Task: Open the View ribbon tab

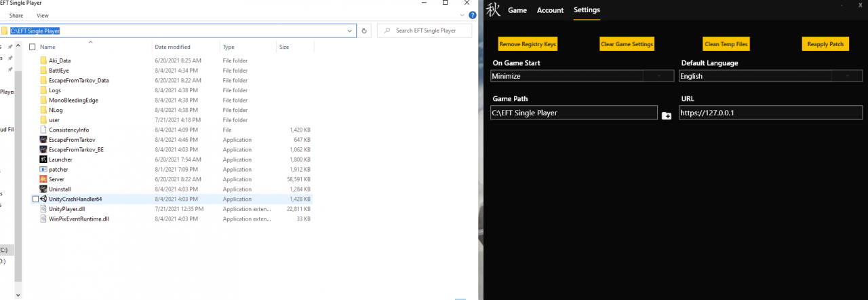Action: (x=43, y=15)
